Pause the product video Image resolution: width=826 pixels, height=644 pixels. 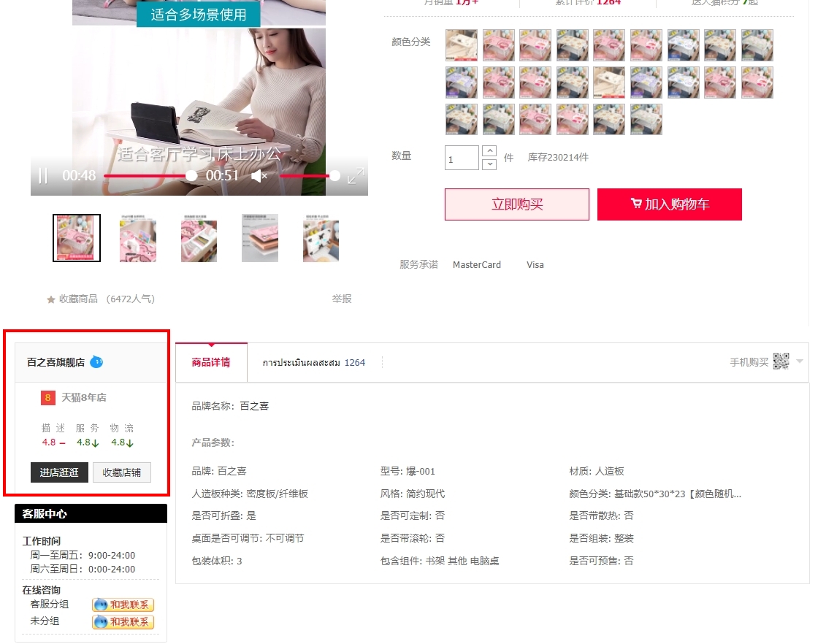click(43, 176)
